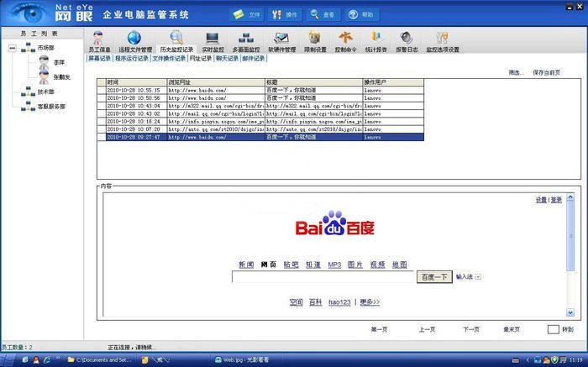This screenshot has height=367, width=588.
Task: Click inside the Baidu search box
Action: tap(323, 276)
